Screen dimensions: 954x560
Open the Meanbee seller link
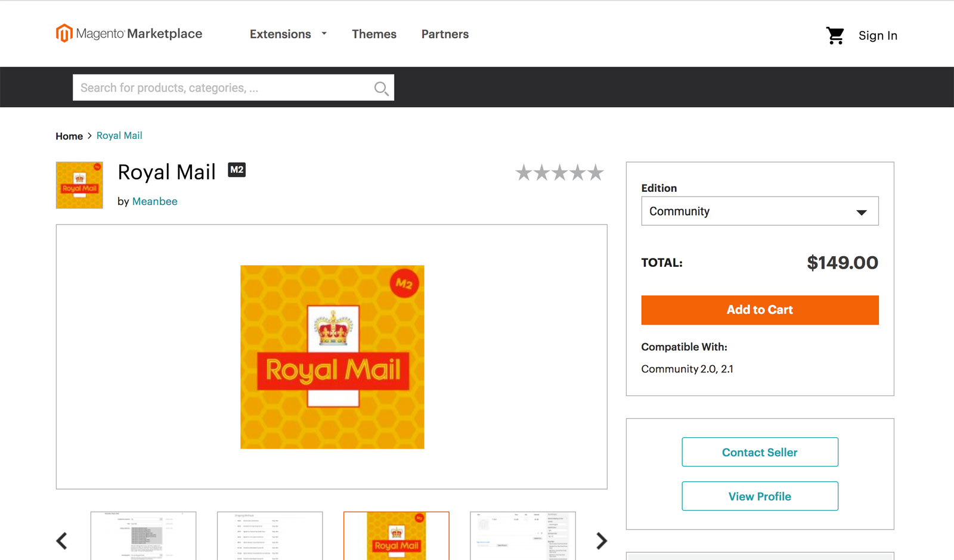tap(155, 201)
